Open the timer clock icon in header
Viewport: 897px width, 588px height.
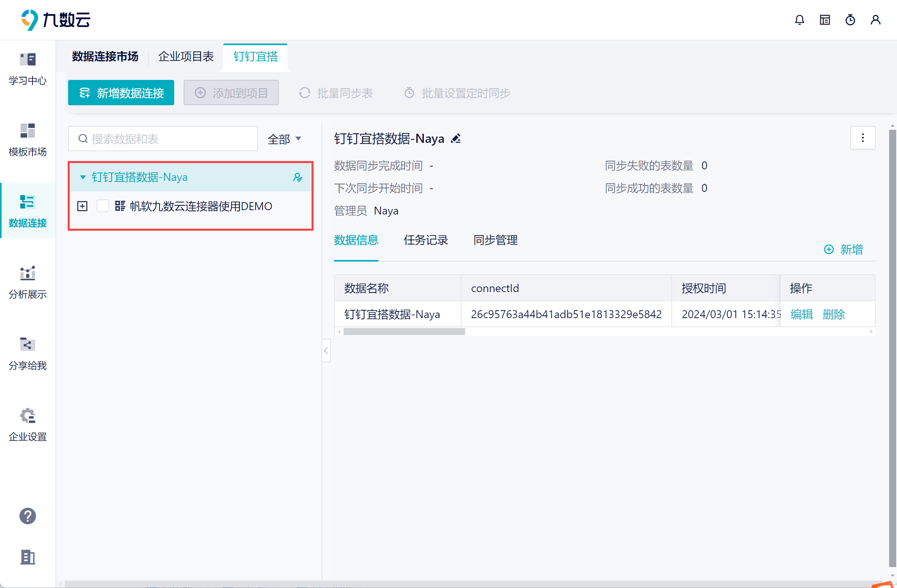(x=850, y=20)
